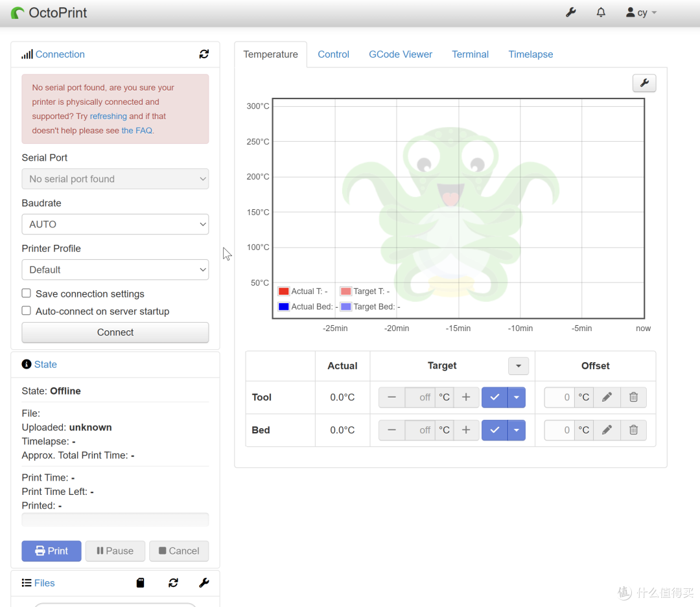
Task: Click the Cancel button
Action: tap(179, 551)
